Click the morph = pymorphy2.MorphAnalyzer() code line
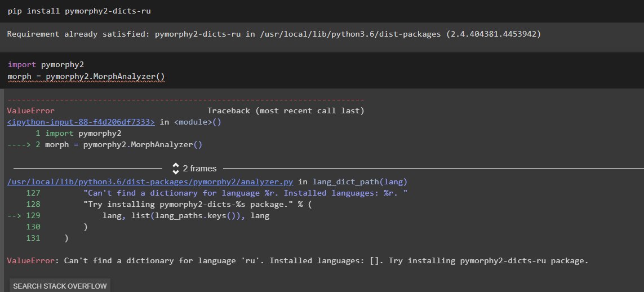 pyautogui.click(x=86, y=77)
